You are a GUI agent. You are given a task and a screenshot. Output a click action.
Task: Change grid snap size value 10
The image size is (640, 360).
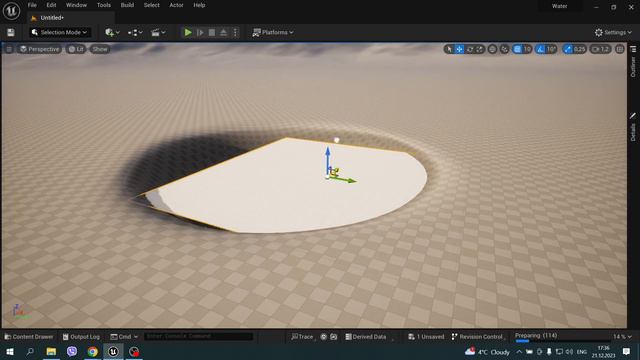click(x=527, y=49)
